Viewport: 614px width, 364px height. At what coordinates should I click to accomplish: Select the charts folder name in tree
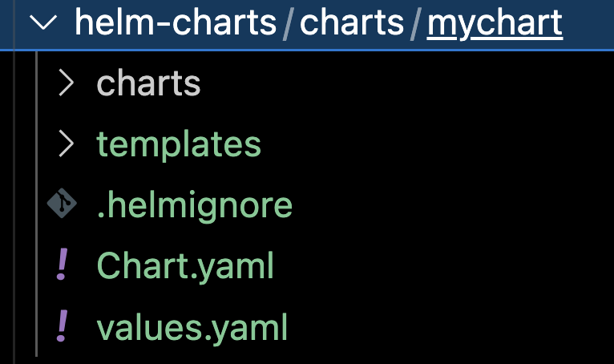[148, 83]
